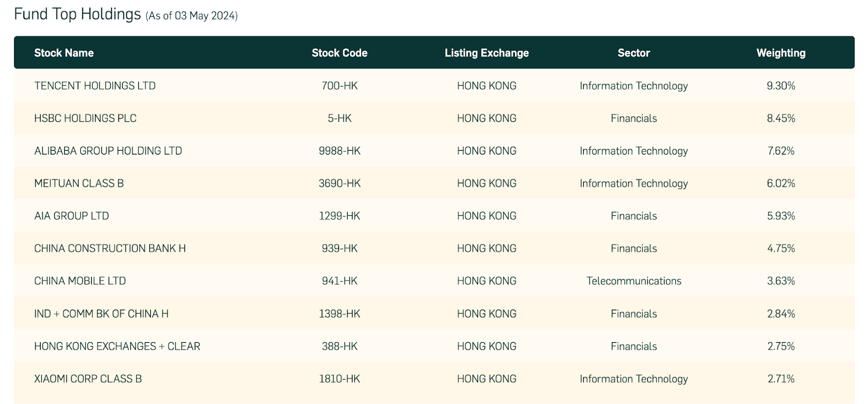Viewport: 868px width, 404px height.
Task: Click stock code 388-HK
Action: click(x=340, y=346)
